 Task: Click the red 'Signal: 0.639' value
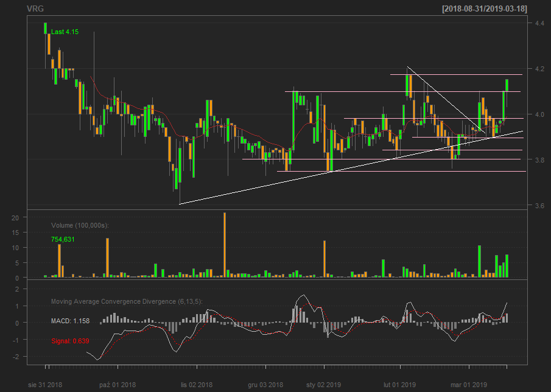(x=70, y=341)
